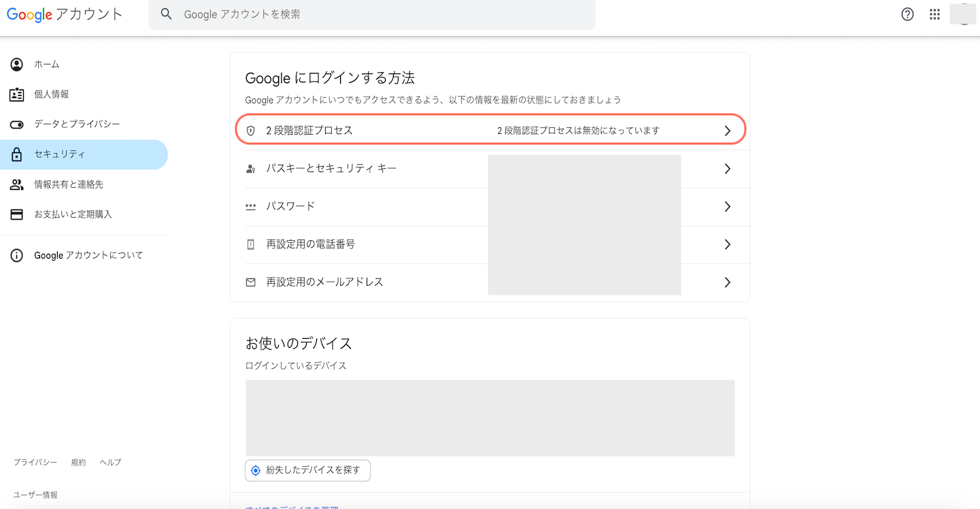Open the パスキーとセキュリティ キー row chevron
Screen dimensions: 980x509
point(728,169)
